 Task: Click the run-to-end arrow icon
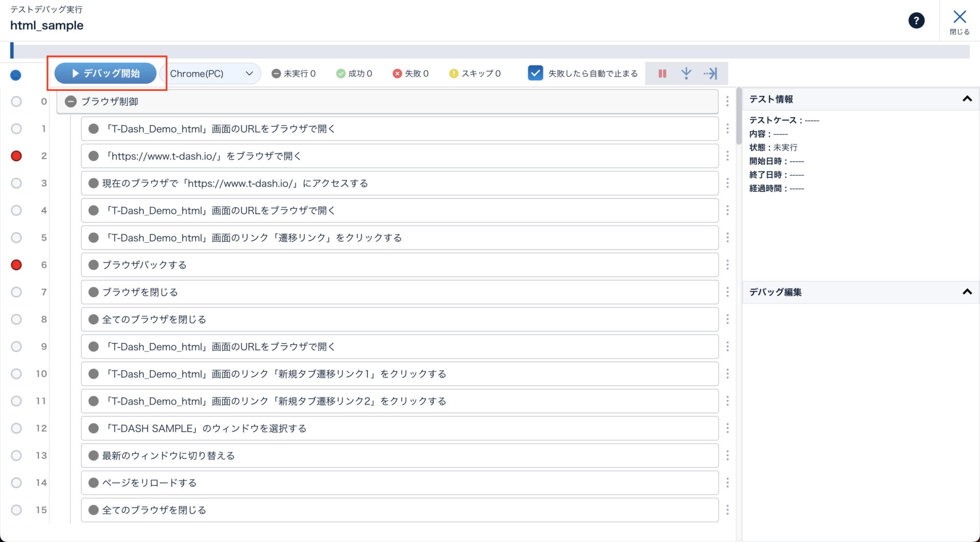pos(710,74)
